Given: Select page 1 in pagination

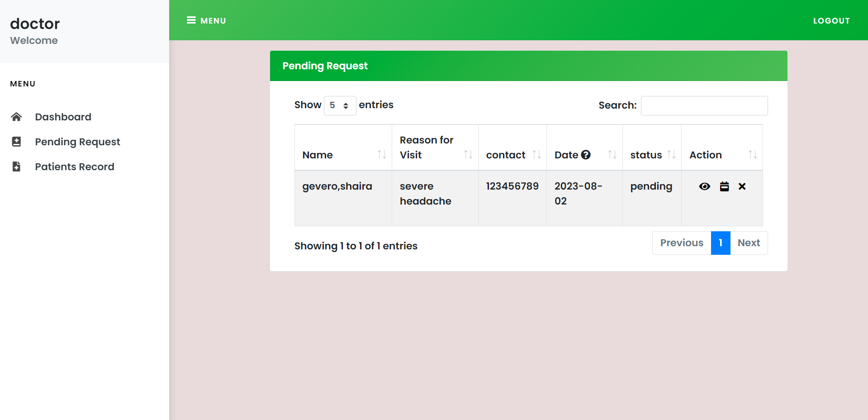Looking at the screenshot, I should click(720, 243).
